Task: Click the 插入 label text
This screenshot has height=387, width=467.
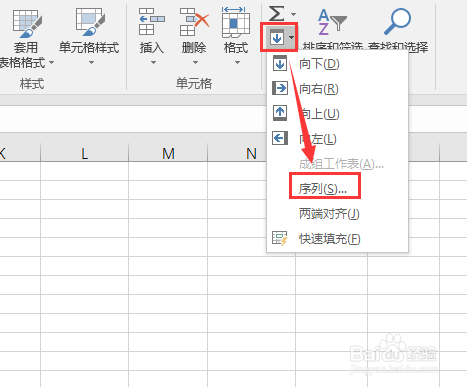Action: 152,48
